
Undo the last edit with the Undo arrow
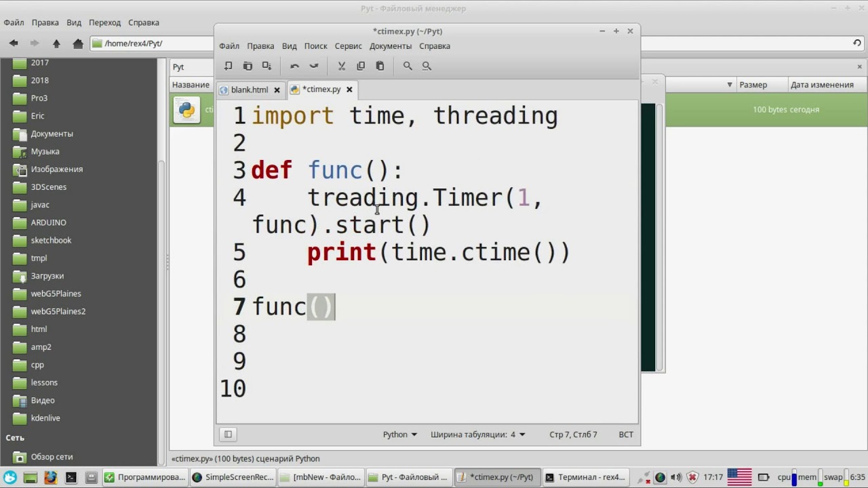tap(294, 65)
